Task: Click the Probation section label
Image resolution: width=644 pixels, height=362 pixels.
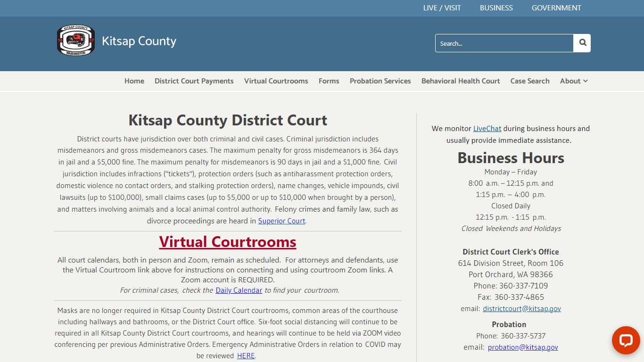Action: (509, 324)
